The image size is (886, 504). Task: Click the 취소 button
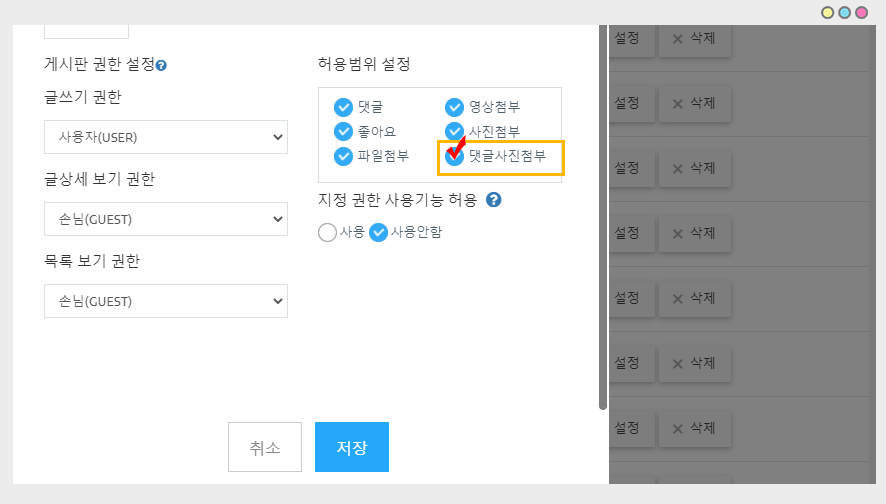pos(265,447)
